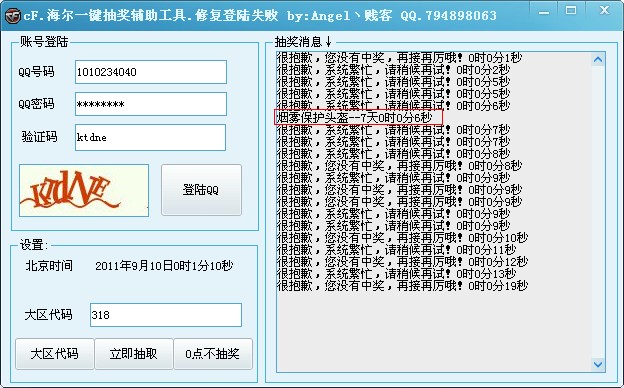Click the QQ密码 password field
The height and width of the screenshot is (388, 624).
[x=151, y=104]
